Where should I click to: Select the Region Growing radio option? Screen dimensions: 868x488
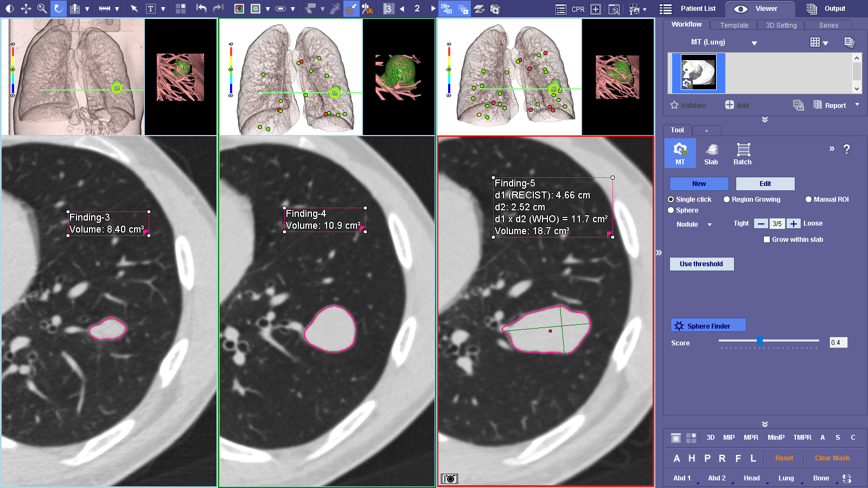[727, 200]
